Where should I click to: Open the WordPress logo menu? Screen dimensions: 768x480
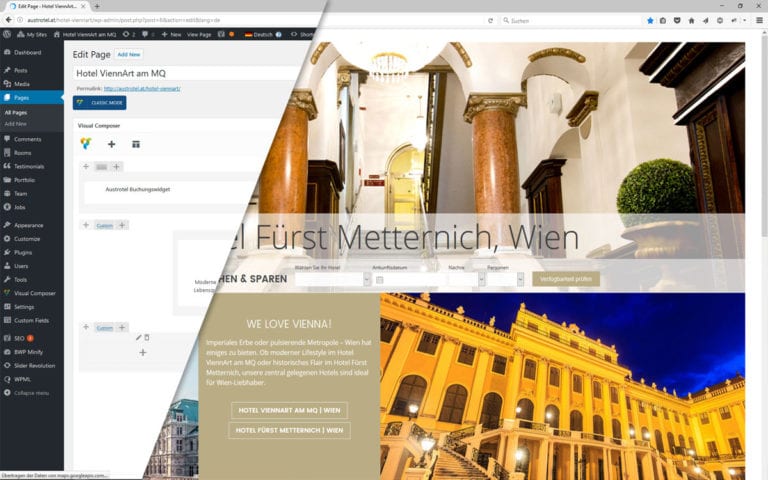point(7,34)
